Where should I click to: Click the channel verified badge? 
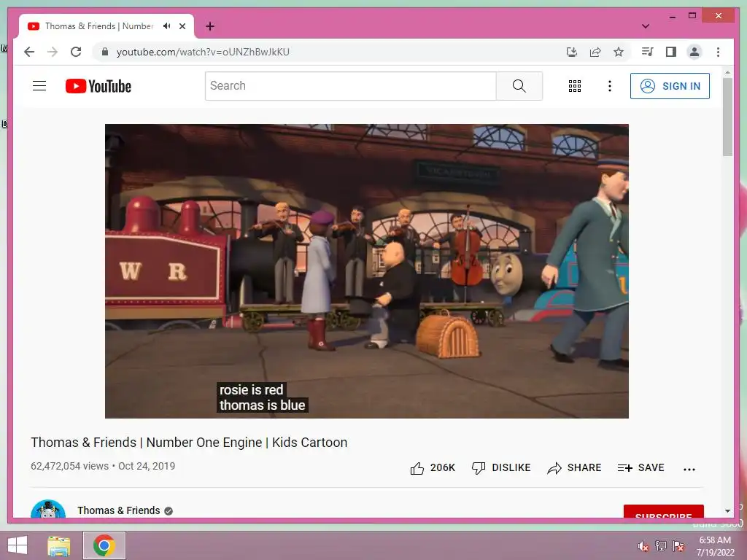[x=169, y=511]
